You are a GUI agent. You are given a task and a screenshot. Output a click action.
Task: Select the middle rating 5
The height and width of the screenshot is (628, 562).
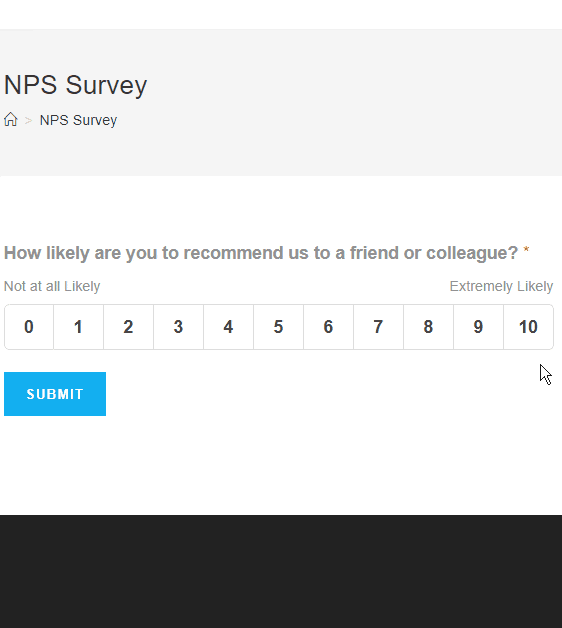pyautogui.click(x=279, y=327)
